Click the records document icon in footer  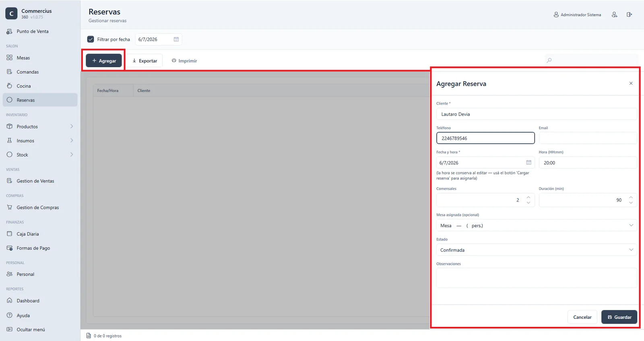tap(89, 336)
